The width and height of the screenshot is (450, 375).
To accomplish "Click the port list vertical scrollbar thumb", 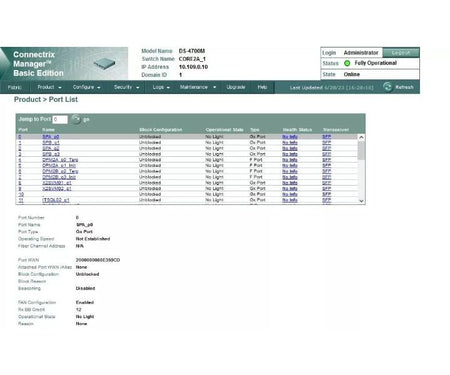I will pyautogui.click(x=361, y=150).
